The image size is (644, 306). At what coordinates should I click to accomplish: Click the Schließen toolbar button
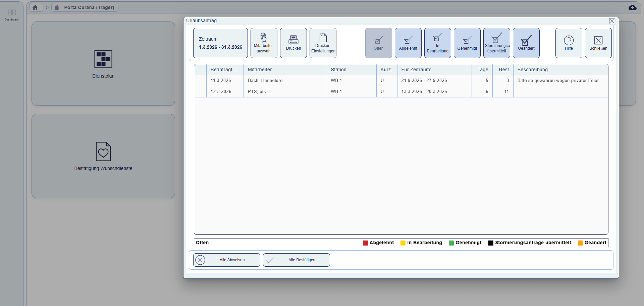[x=598, y=43]
